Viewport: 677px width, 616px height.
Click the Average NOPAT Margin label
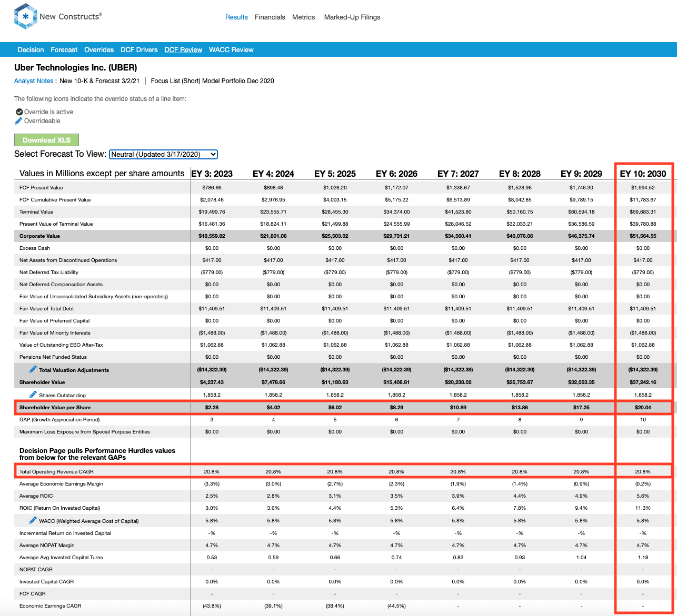[47, 546]
